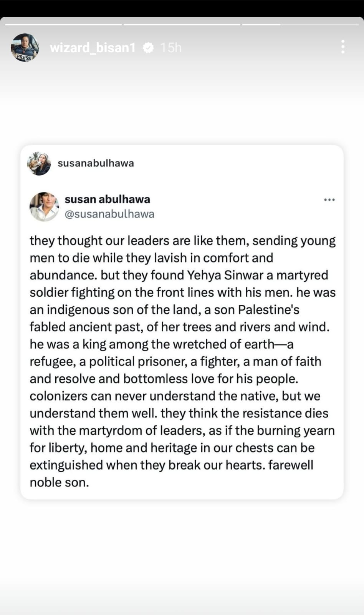The image size is (364, 615).
Task: Open the tweet's horizontal three-dot menu
Action: (x=329, y=199)
